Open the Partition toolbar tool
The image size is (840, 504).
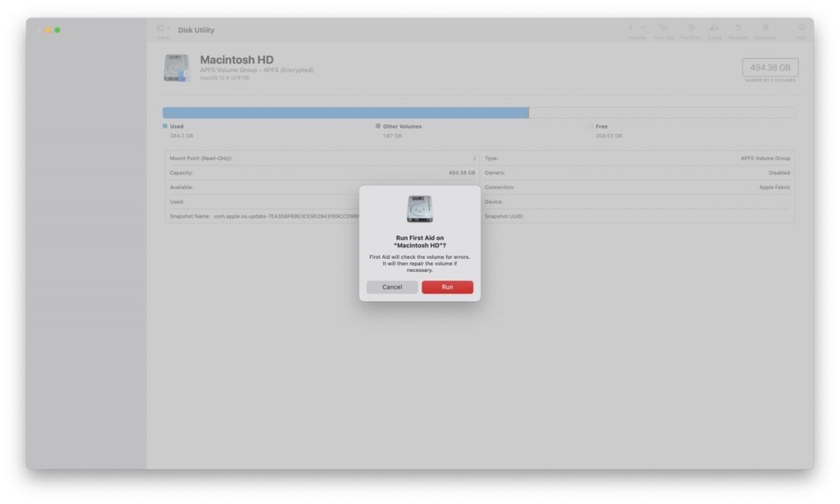[691, 31]
